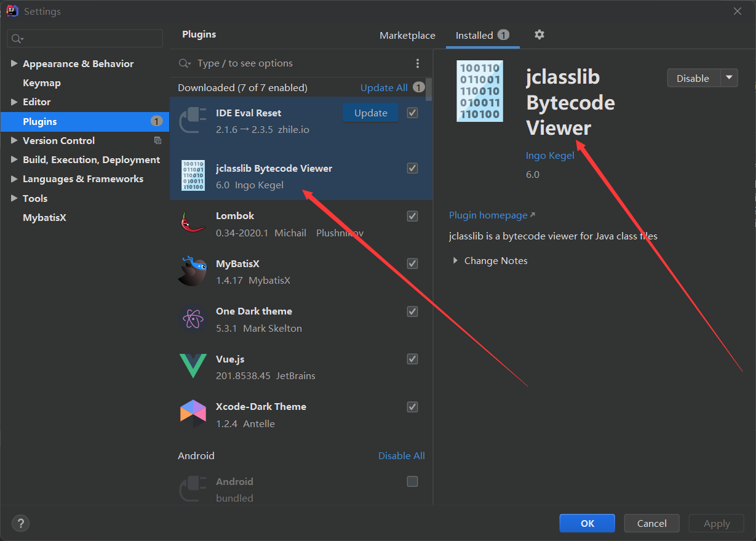Expand the Tools settings node
This screenshot has height=541, width=756.
tap(14, 198)
